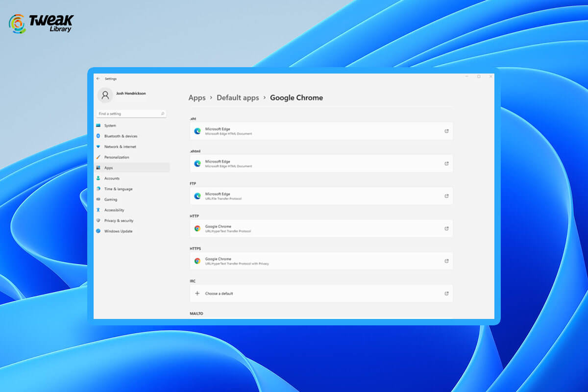588x392 pixels.
Task: Click the Windows Update icon
Action: (x=98, y=231)
